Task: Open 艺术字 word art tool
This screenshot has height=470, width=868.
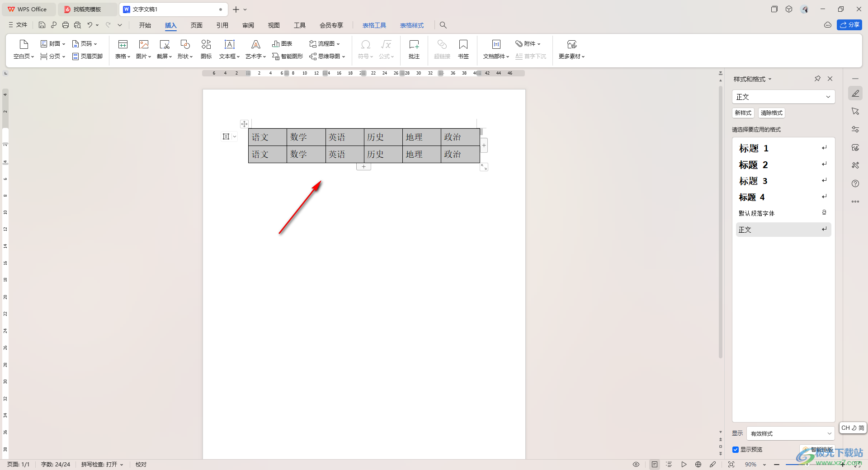Action: click(255, 49)
